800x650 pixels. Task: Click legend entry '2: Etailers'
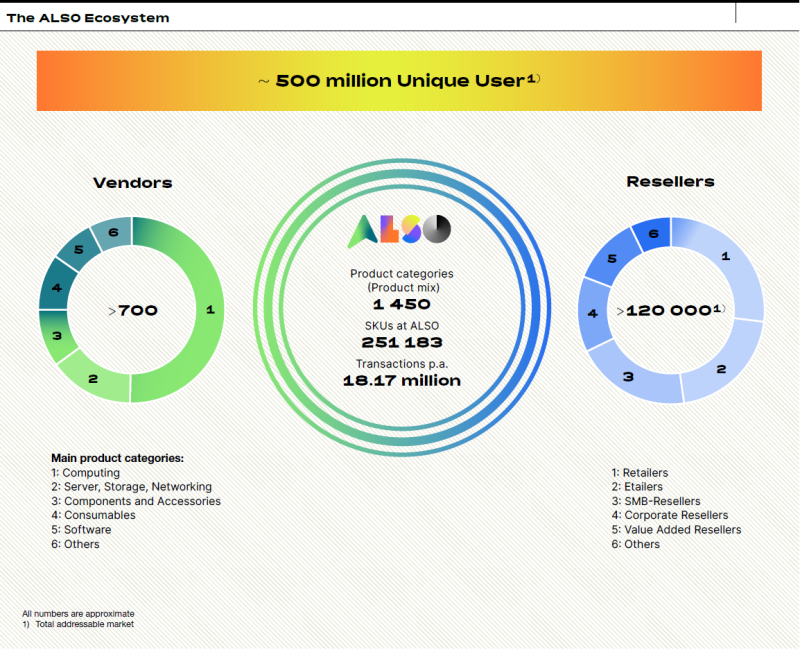(637, 487)
